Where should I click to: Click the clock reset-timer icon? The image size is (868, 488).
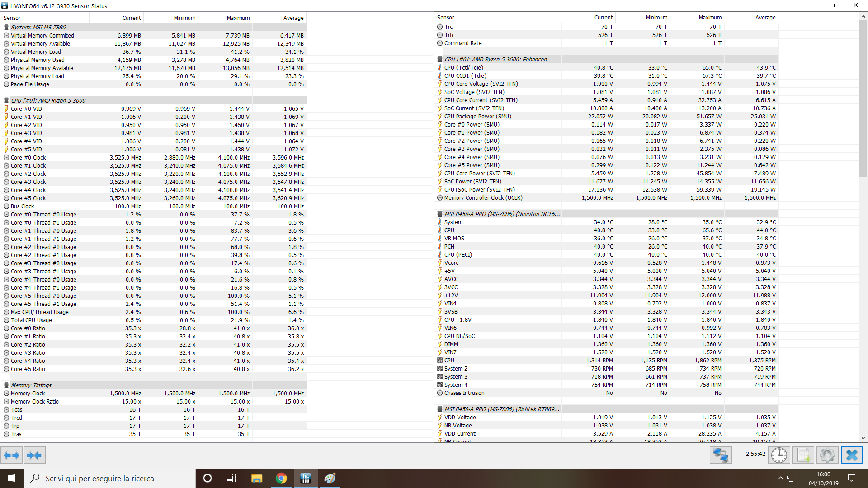pyautogui.click(x=779, y=455)
